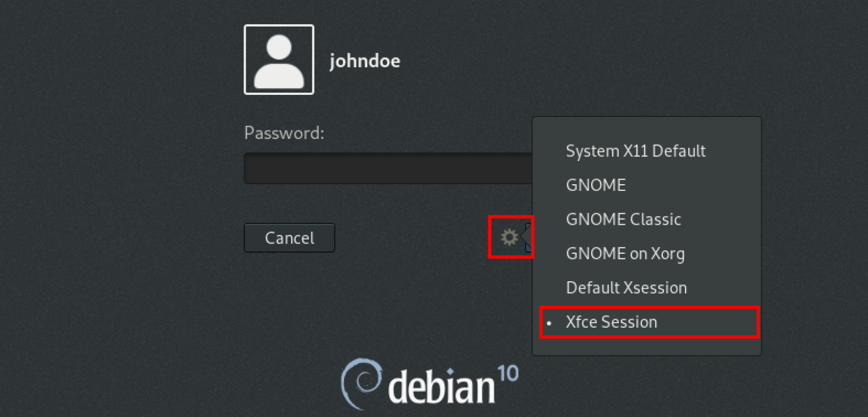This screenshot has height=417, width=868.
Task: Click the Password: label text
Action: (x=283, y=133)
